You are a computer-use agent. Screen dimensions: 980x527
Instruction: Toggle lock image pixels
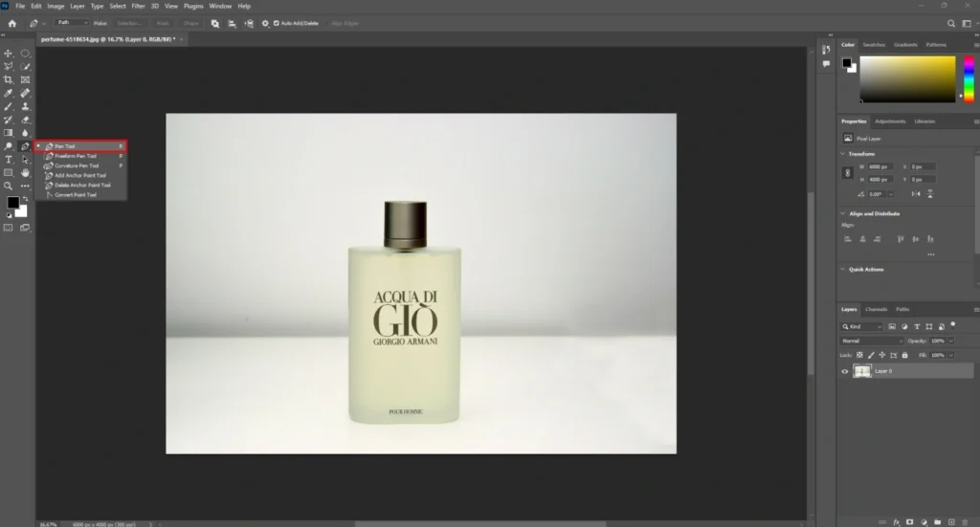coord(871,355)
